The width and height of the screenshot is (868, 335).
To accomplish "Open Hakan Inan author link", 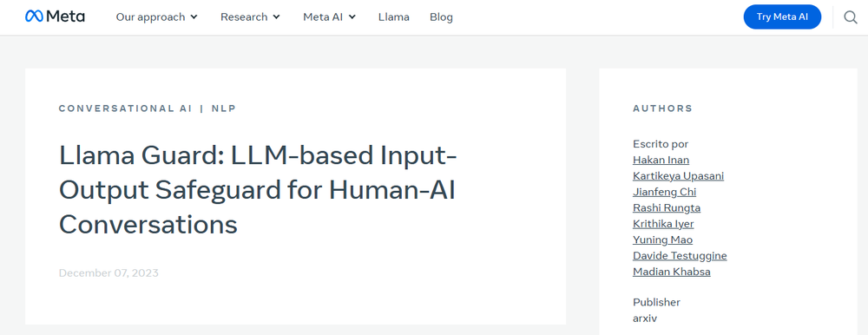I will tap(661, 160).
